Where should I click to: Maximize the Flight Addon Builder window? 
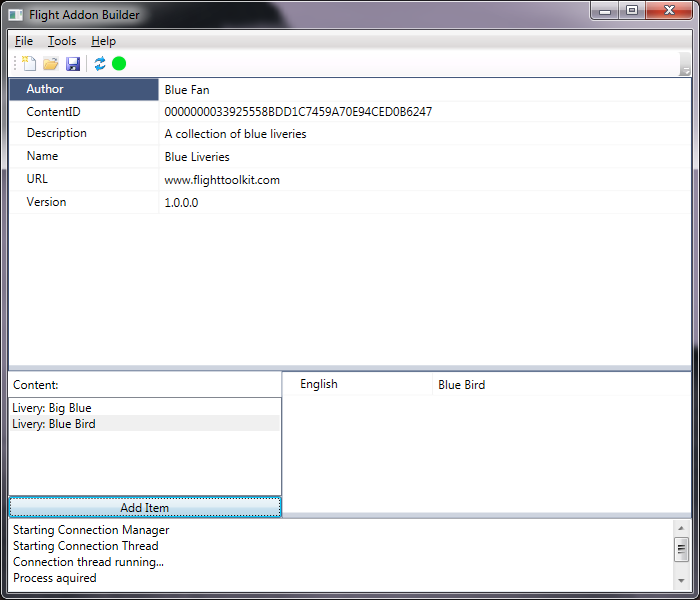tap(632, 11)
